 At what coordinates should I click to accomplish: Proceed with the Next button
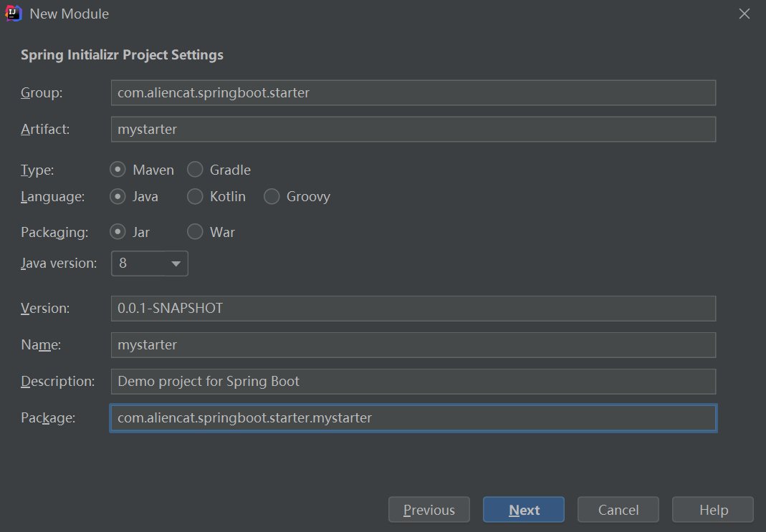click(x=524, y=510)
